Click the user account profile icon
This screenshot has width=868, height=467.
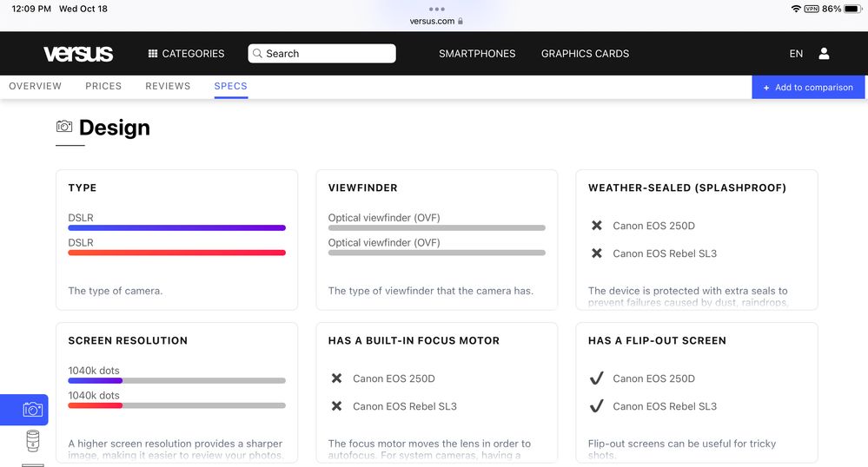pos(824,54)
